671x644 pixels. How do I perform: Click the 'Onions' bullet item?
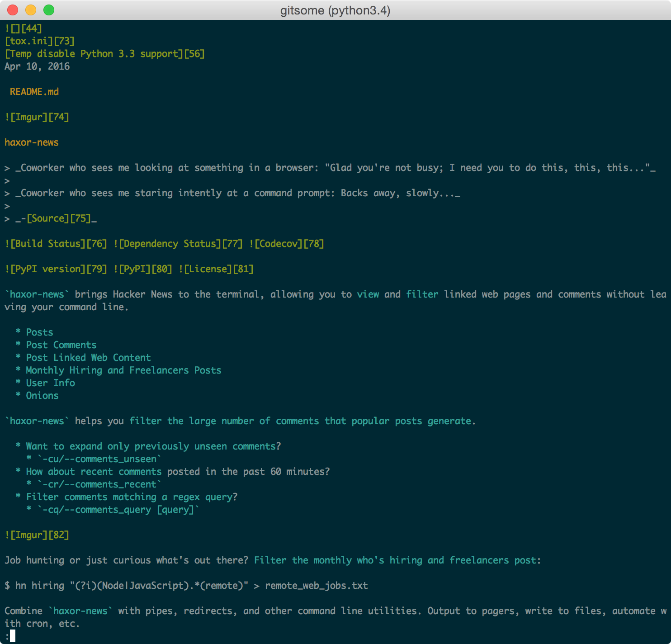[43, 396]
